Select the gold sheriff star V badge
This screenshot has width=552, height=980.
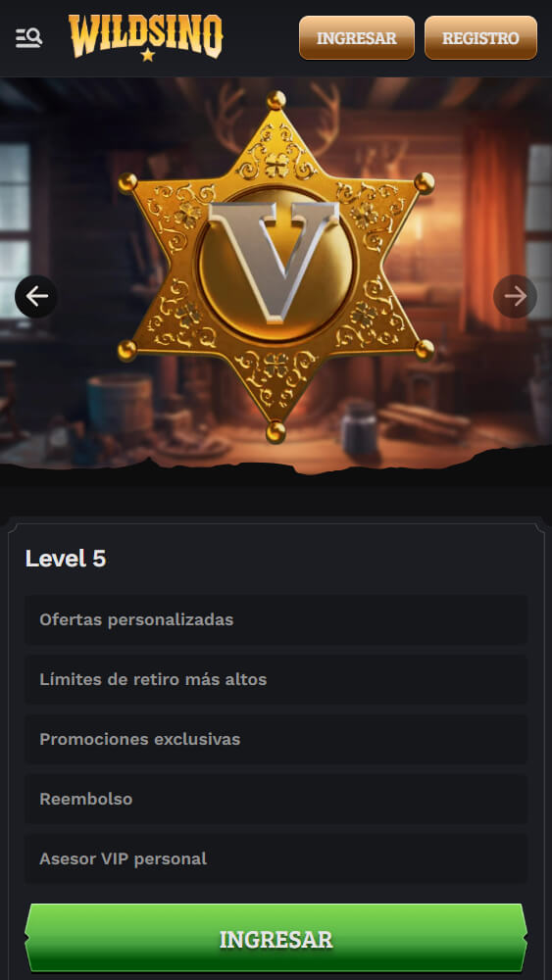pyautogui.click(x=276, y=267)
